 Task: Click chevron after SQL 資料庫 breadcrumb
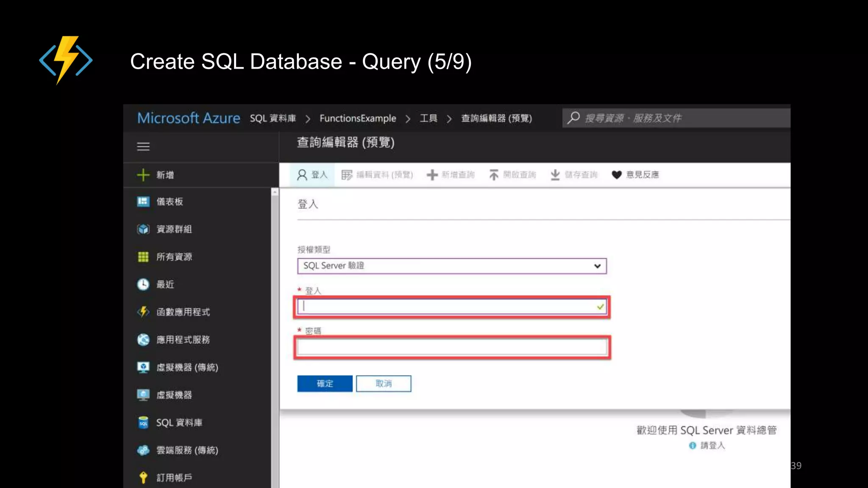308,119
